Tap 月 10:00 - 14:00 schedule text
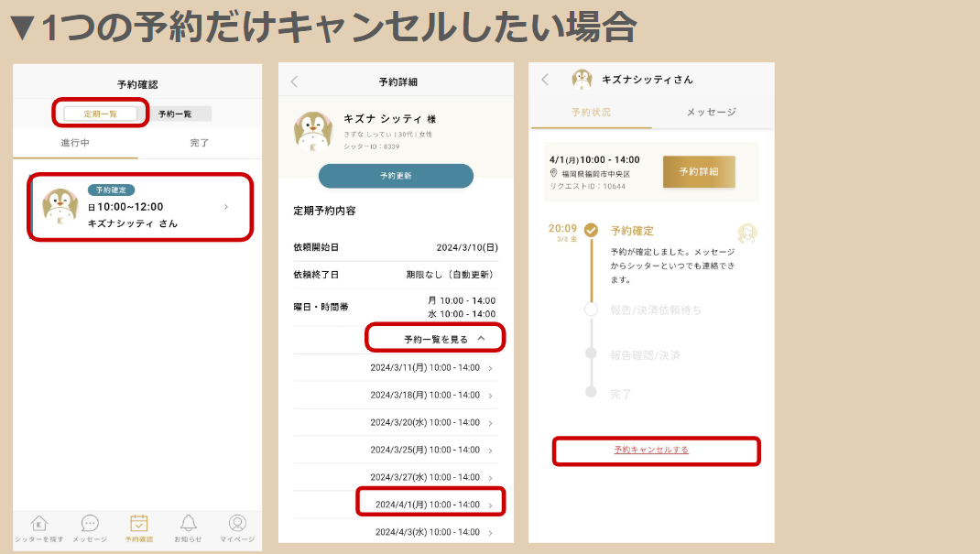This screenshot has width=980, height=554. [462, 301]
